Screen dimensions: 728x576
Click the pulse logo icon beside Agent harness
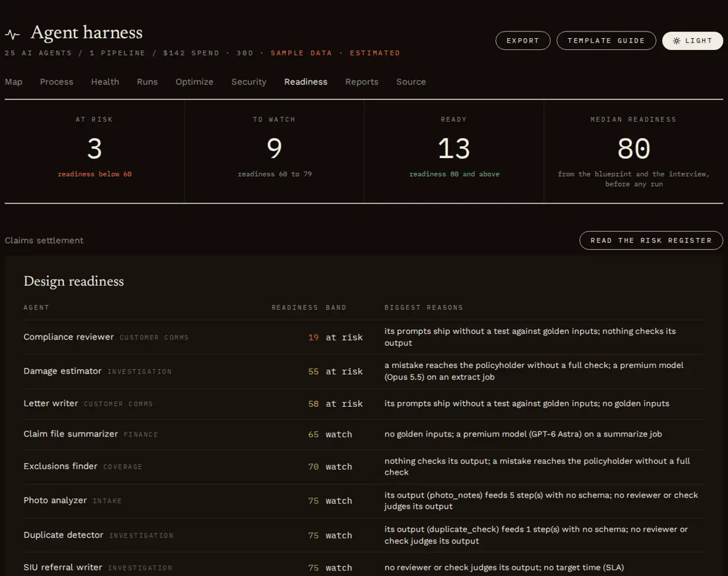(x=12, y=35)
